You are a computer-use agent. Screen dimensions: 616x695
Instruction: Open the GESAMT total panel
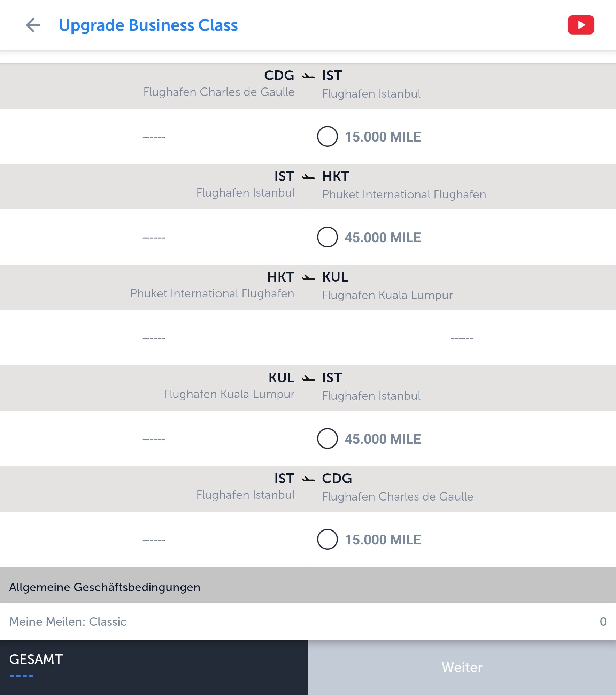[x=154, y=667]
